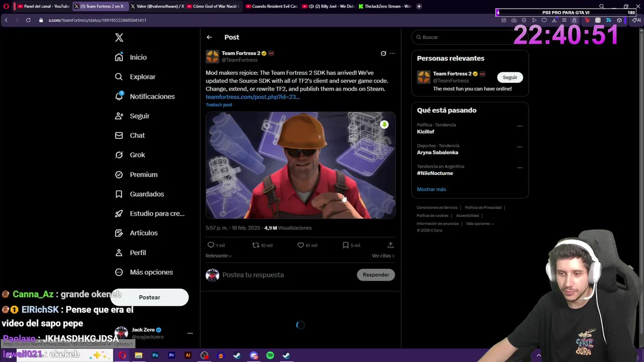This screenshot has width=644, height=362.
Task: Expand footer Más opciones link
Action: point(479,224)
